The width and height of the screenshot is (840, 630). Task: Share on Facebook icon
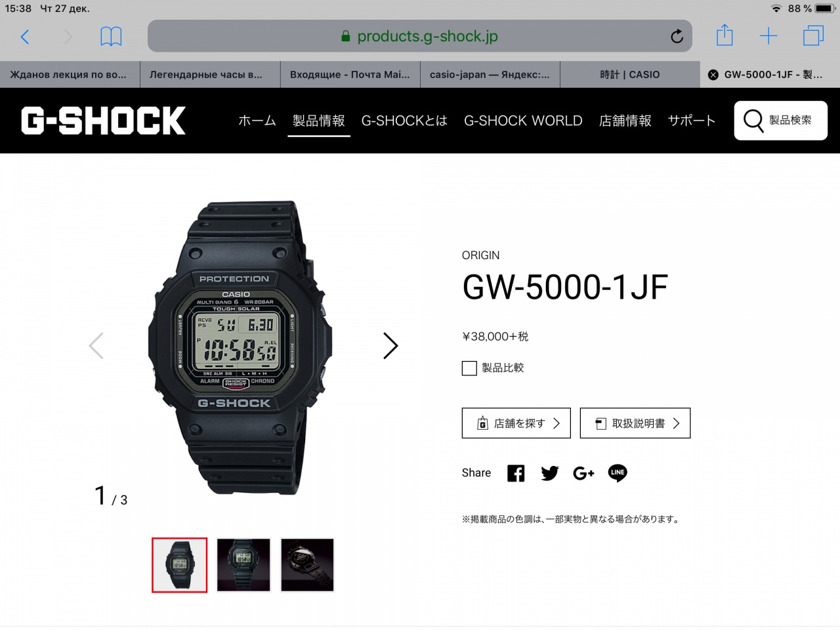[x=516, y=473]
